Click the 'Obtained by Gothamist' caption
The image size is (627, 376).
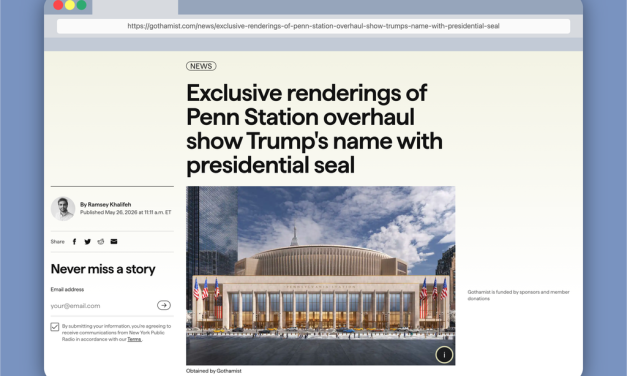214,371
